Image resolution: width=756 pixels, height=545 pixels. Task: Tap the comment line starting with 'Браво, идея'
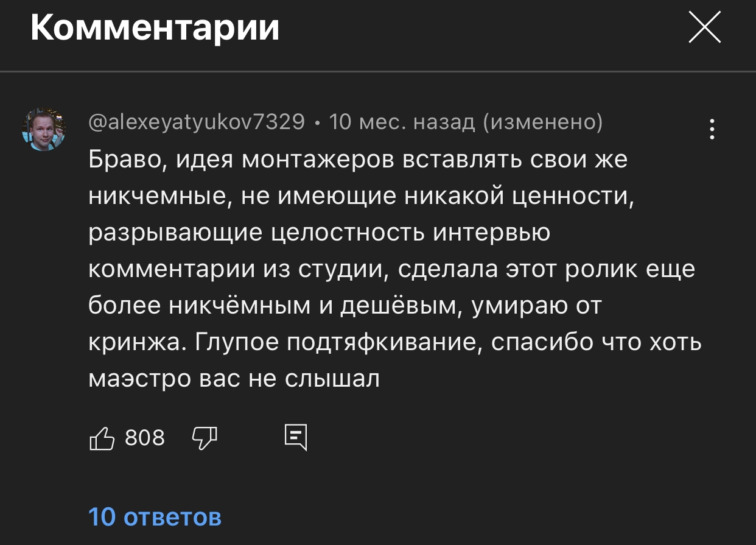click(358, 160)
